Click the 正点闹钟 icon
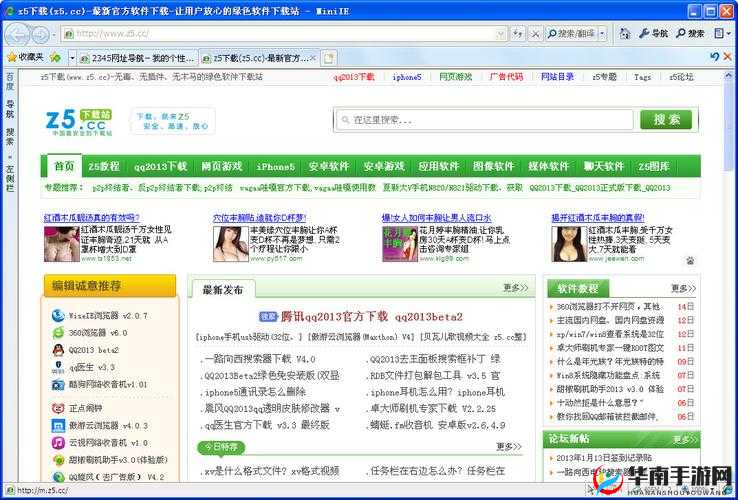The image size is (738, 500). (58, 408)
